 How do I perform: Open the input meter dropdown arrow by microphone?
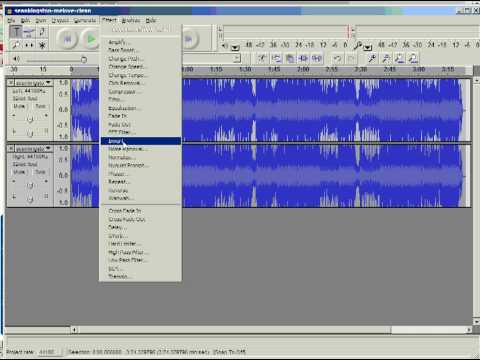[x=367, y=48]
